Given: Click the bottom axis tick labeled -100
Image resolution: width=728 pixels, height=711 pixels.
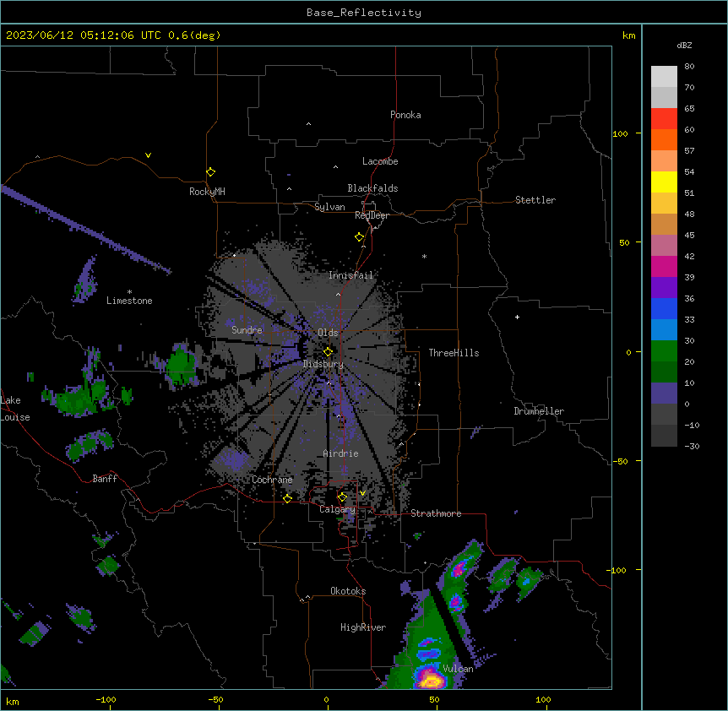Looking at the screenshot, I should (106, 700).
